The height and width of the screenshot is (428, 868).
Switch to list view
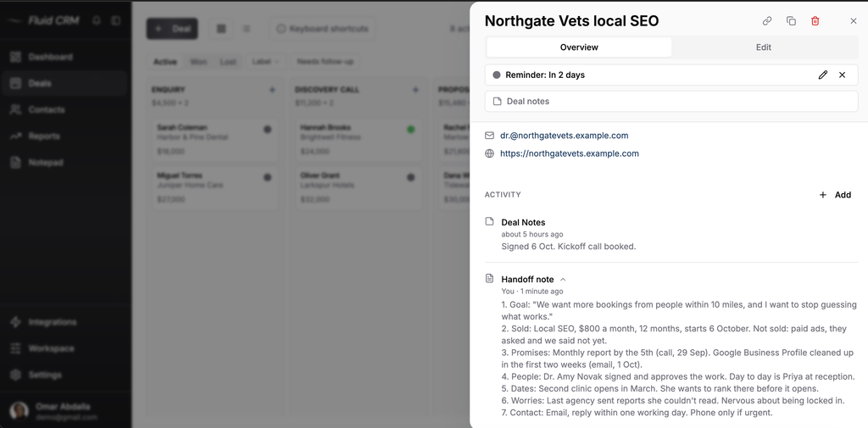point(247,29)
